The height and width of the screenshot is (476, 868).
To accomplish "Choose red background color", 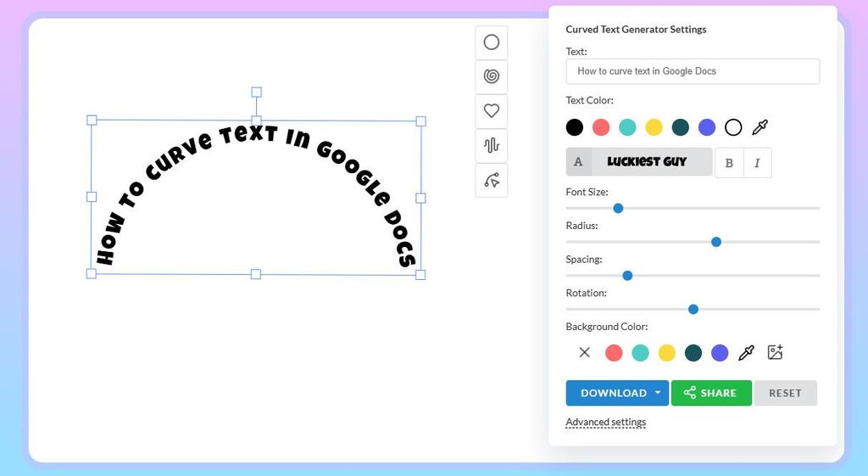I will pos(614,352).
